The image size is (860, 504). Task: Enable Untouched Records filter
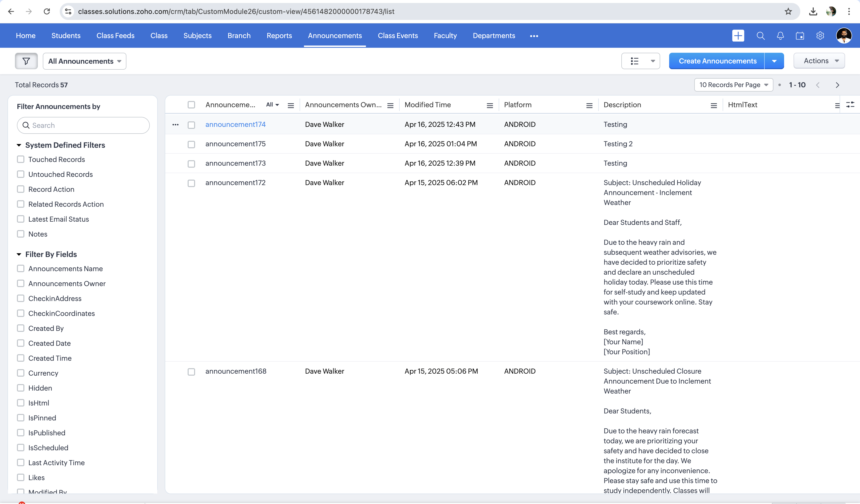[21, 174]
